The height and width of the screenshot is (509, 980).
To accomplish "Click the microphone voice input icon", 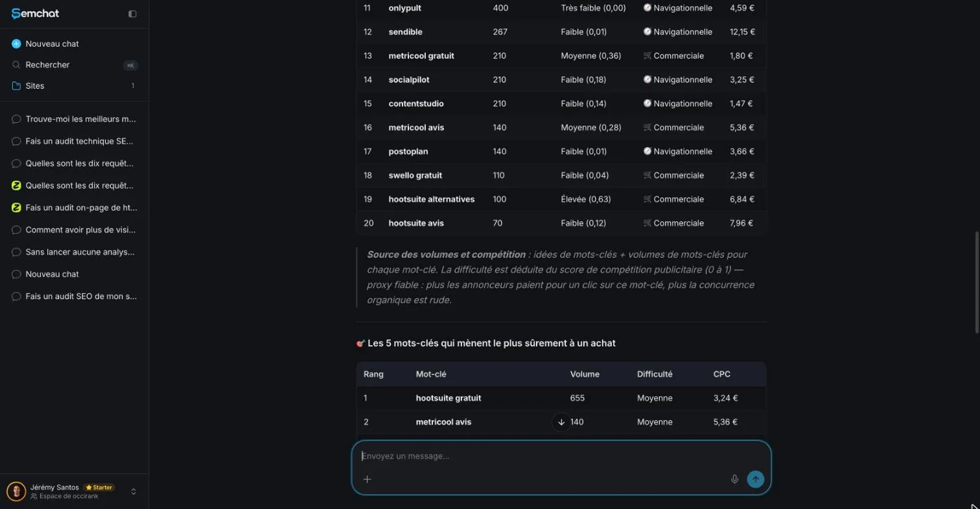I will point(734,479).
